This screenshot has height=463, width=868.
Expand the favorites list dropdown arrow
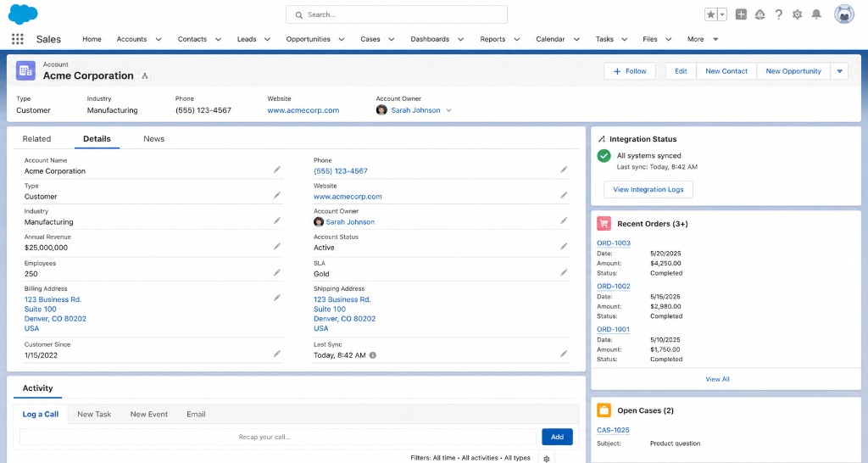[722, 15]
